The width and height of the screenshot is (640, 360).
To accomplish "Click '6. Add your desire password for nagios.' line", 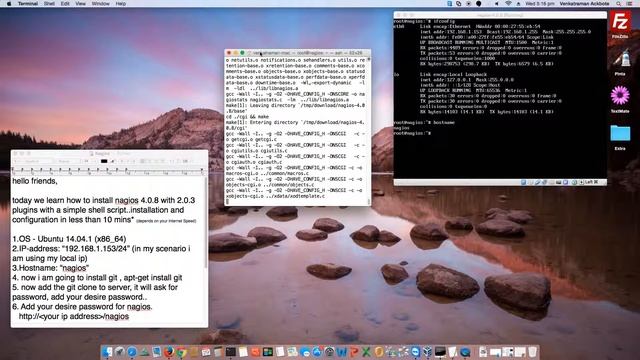I will pyautogui.click(x=82, y=307).
